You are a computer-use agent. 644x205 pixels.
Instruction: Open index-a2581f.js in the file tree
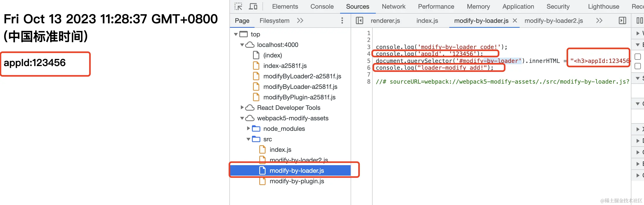(x=285, y=66)
